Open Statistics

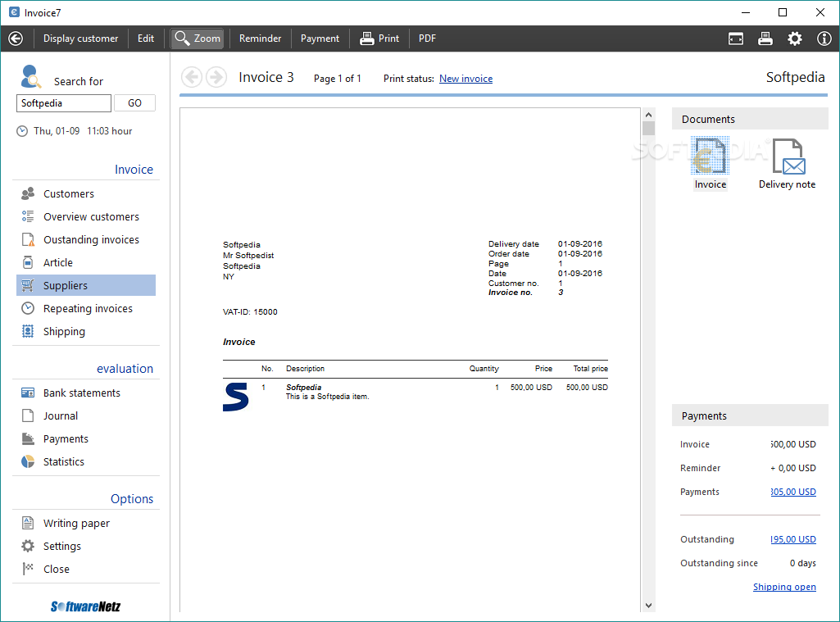tap(64, 462)
